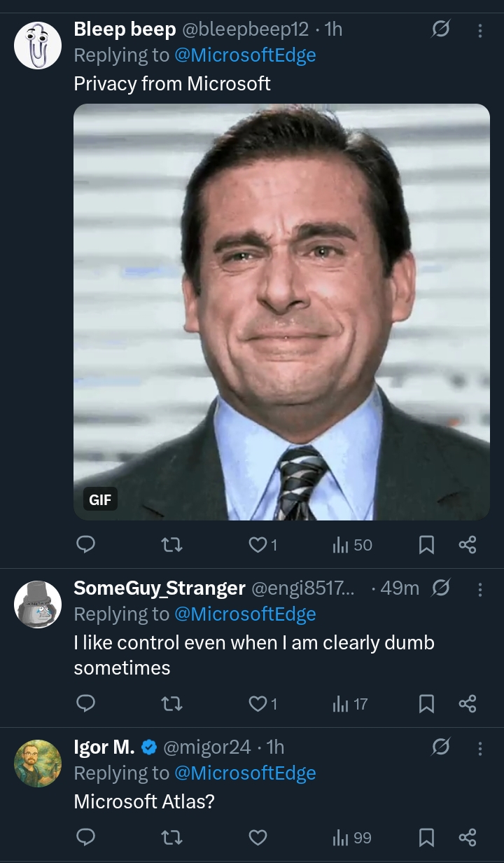The height and width of the screenshot is (863, 504).
Task: Share Bleep beep's reply
Action: [x=468, y=545]
